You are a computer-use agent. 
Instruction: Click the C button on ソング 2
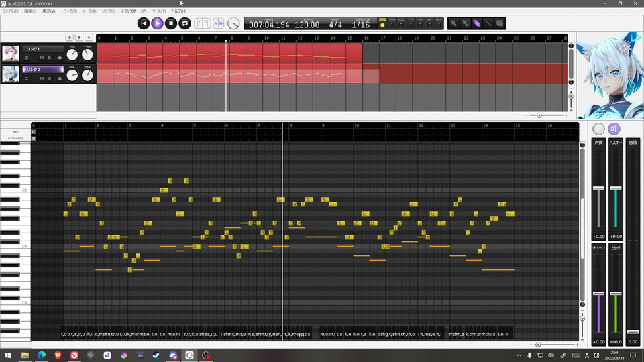point(26,79)
